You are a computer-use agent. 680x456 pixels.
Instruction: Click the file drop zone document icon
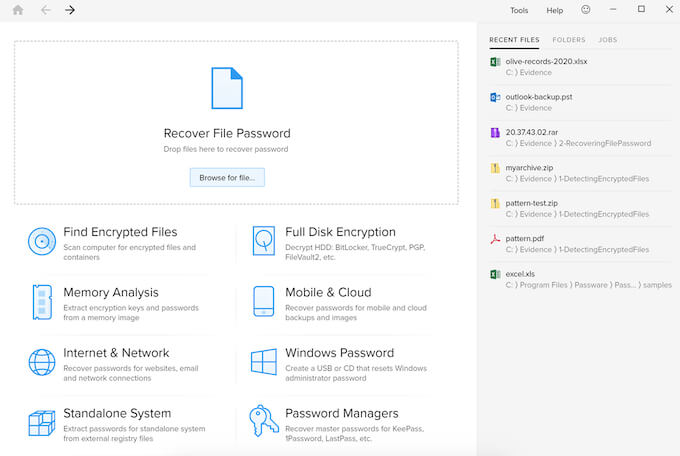227,88
